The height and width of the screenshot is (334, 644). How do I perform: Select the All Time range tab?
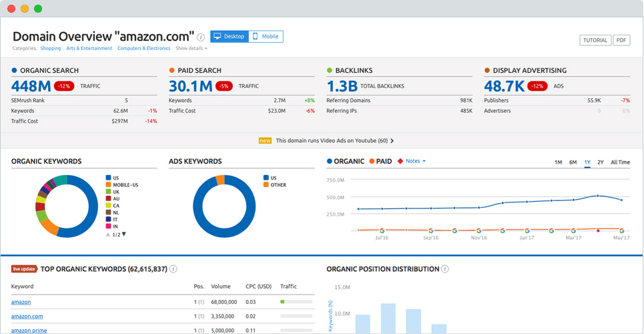click(x=620, y=162)
